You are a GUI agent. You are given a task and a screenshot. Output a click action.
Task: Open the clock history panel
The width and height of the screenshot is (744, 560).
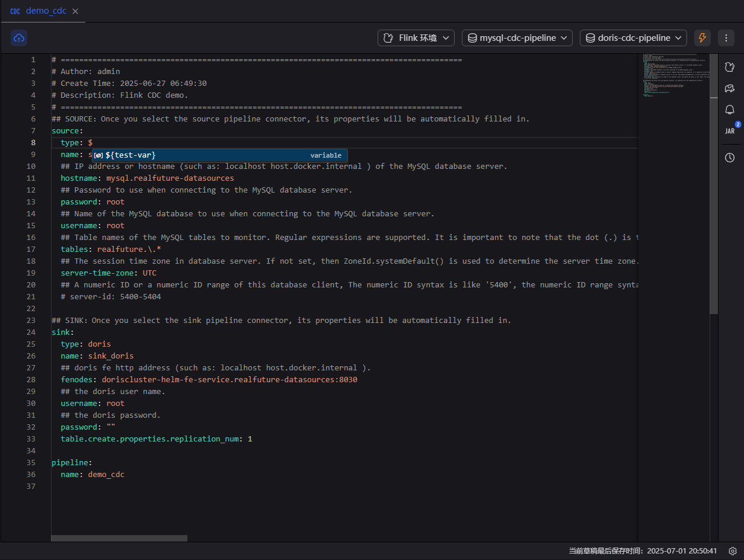730,158
